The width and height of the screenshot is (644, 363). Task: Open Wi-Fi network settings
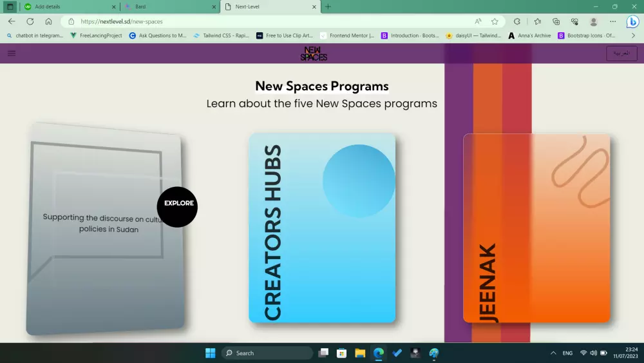click(583, 353)
